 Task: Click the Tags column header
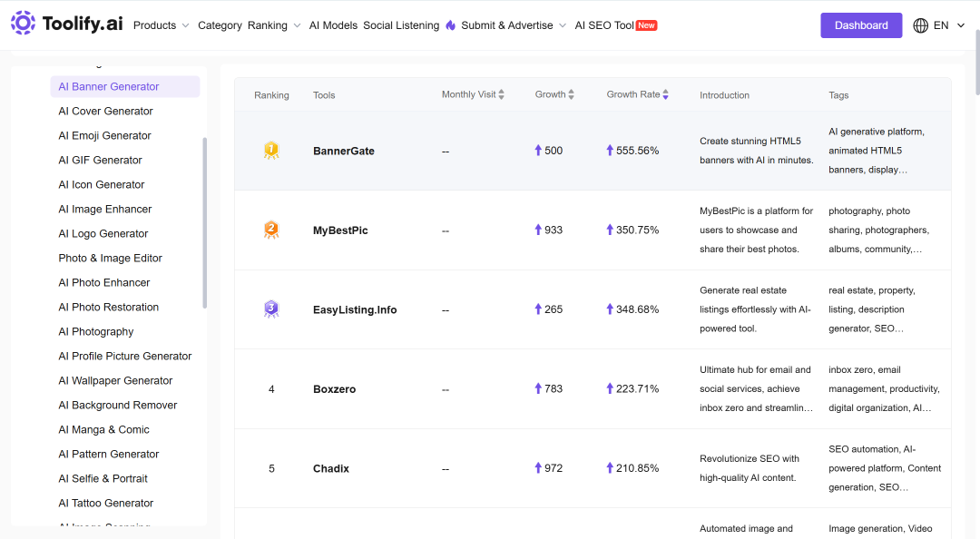838,95
